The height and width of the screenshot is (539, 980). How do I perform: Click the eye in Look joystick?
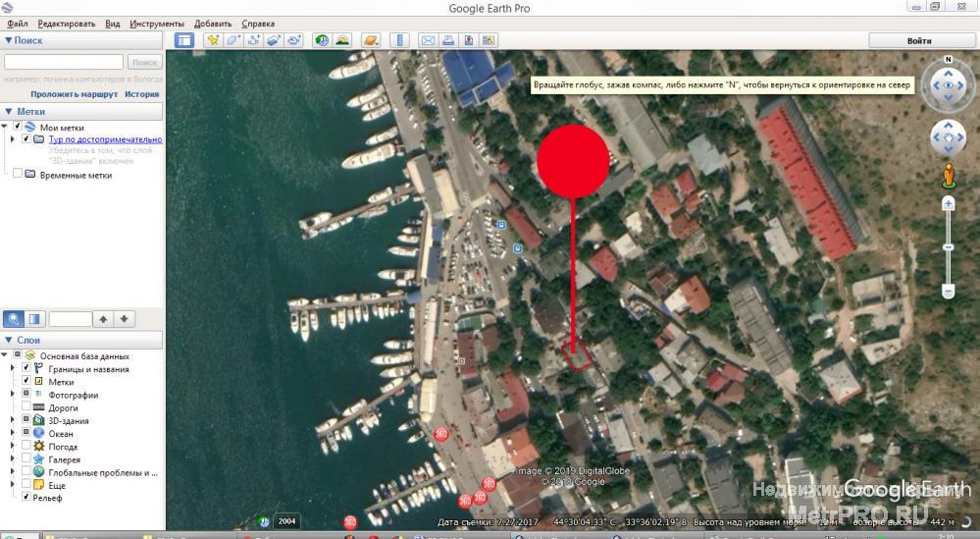point(949,85)
